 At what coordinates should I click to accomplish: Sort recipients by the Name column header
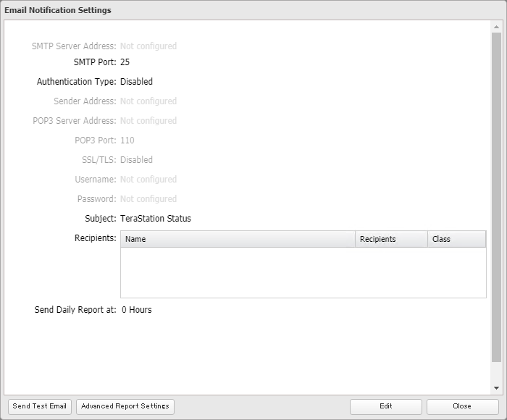238,239
